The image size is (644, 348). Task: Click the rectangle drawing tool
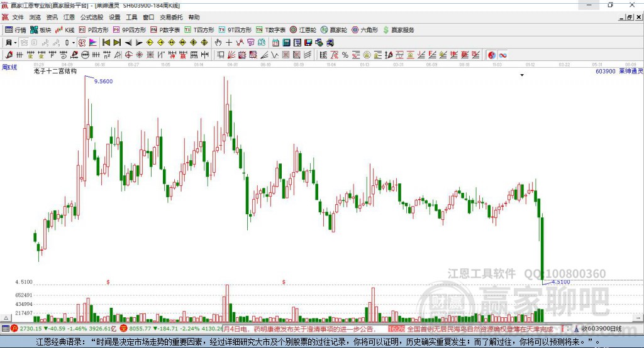coord(221,55)
